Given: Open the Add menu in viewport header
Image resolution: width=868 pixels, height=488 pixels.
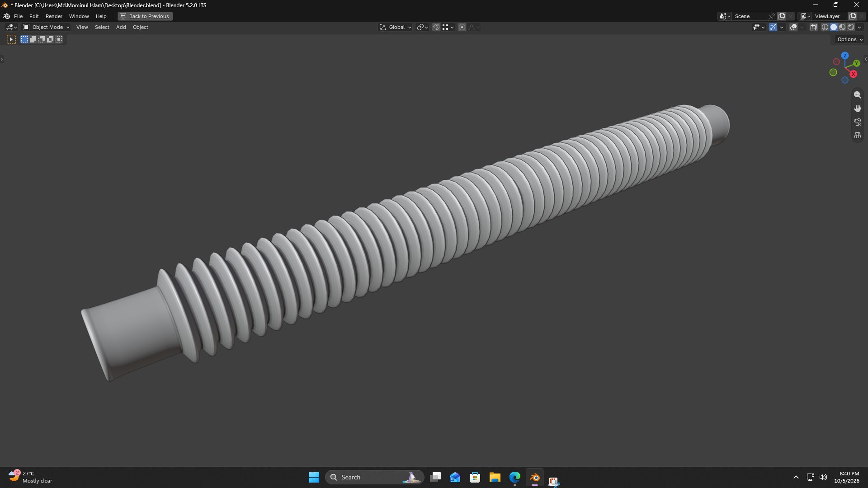Looking at the screenshot, I should point(121,28).
